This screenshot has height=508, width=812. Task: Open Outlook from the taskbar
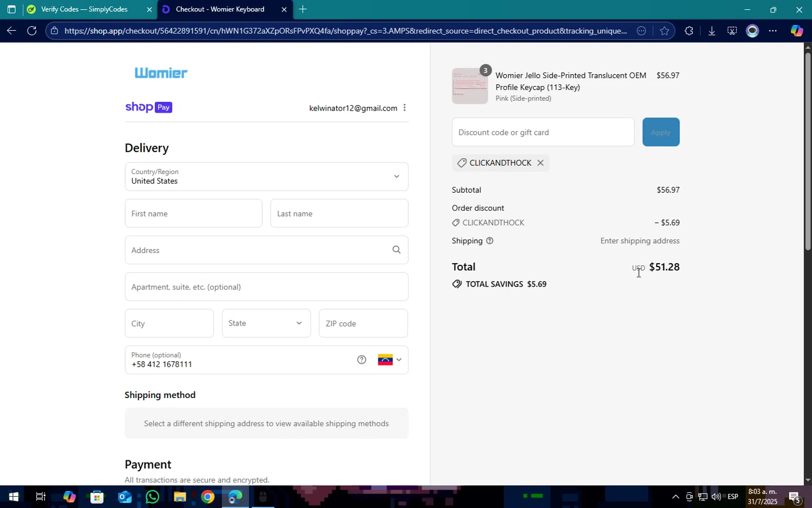pyautogui.click(x=125, y=497)
